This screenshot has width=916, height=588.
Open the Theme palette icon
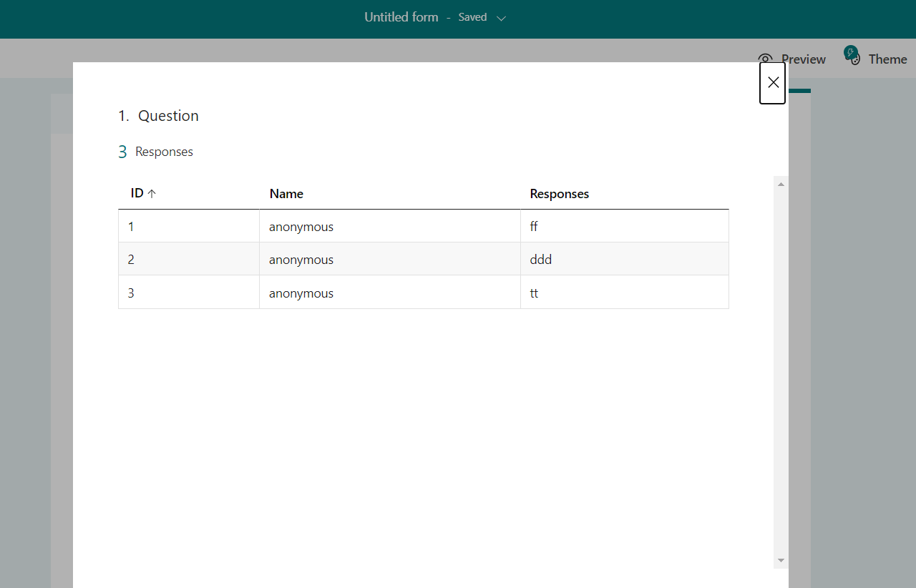point(852,56)
